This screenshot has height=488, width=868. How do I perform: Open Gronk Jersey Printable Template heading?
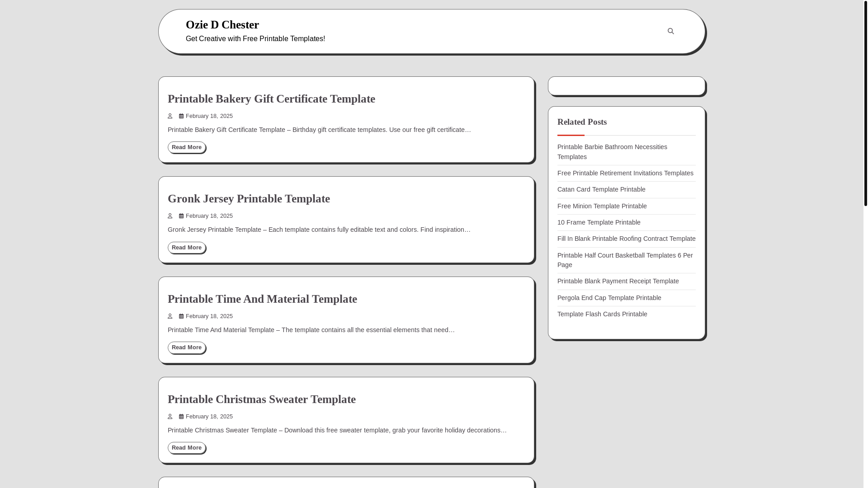coord(249,199)
